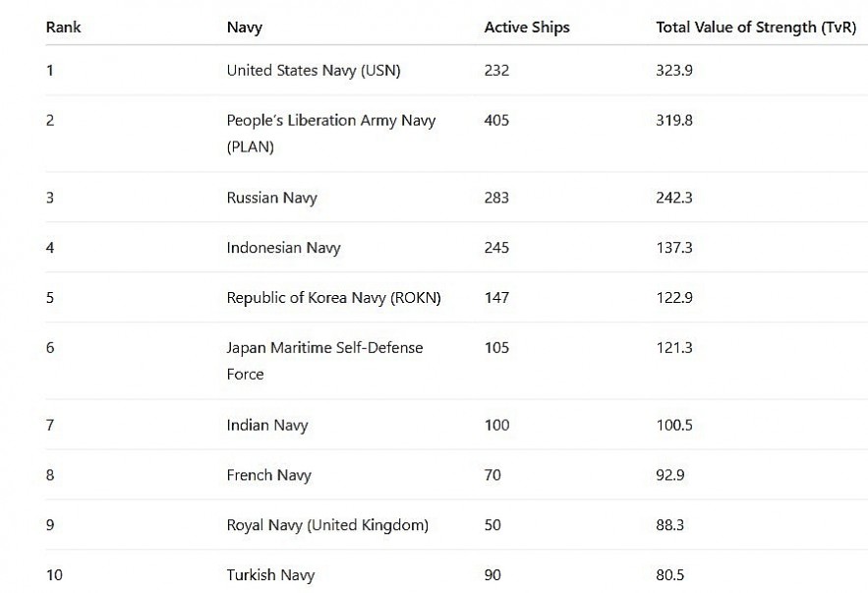Click the Russian Navy row name
This screenshot has width=868, height=593.
[x=271, y=198]
